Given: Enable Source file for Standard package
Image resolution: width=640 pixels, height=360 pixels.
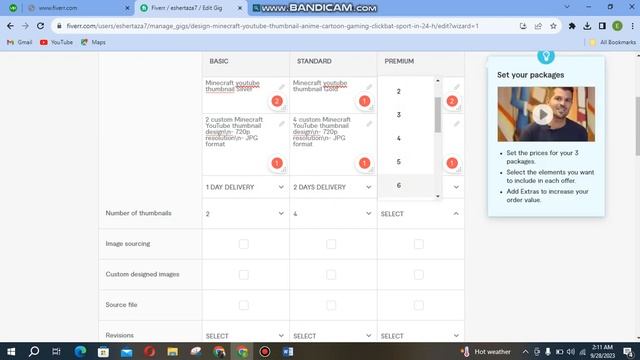Looking at the screenshot, I should click(x=331, y=305).
